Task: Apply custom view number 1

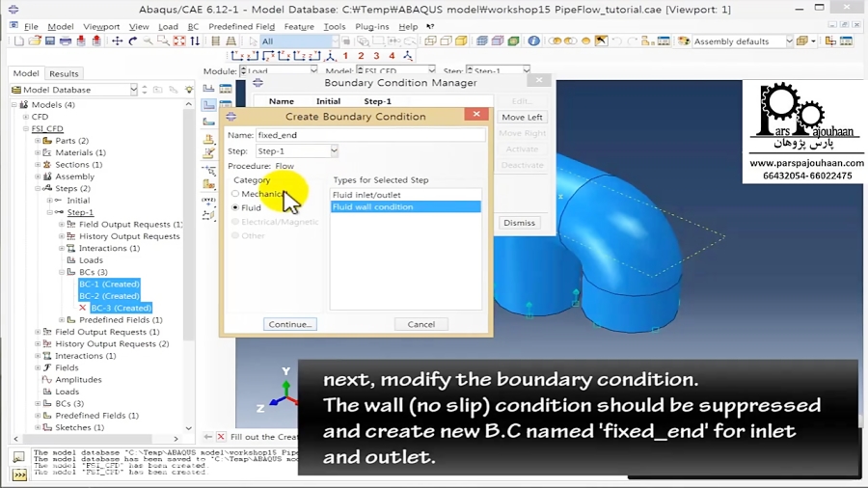Action: (345, 56)
